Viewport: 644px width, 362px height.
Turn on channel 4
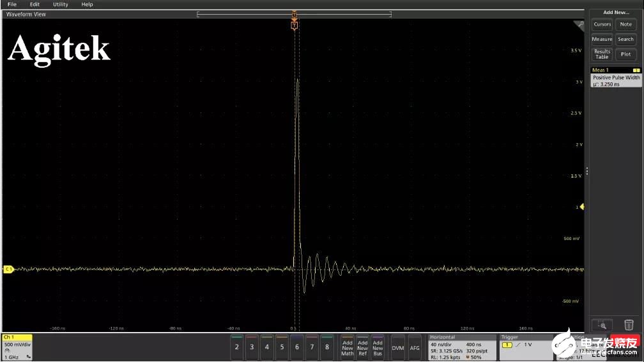coord(267,347)
